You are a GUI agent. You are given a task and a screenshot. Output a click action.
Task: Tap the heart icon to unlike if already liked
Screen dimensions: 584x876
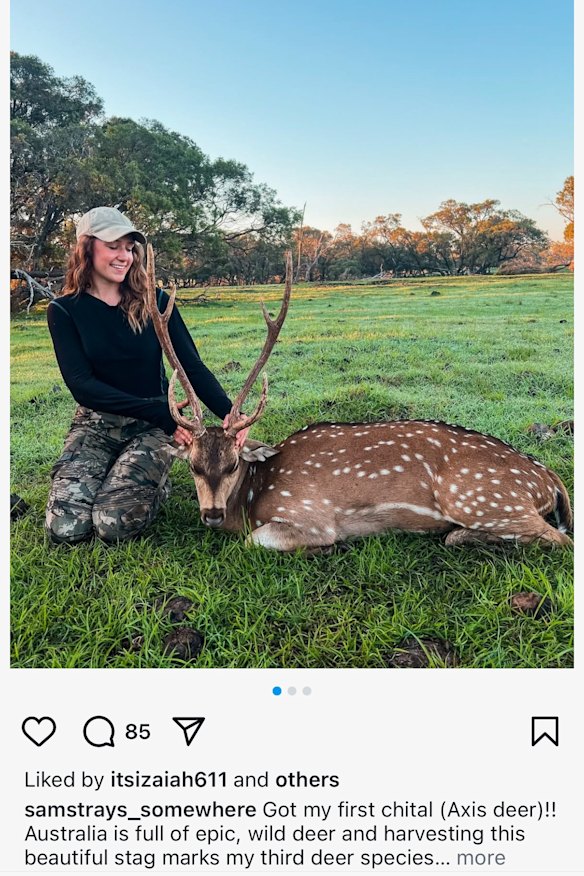38,731
